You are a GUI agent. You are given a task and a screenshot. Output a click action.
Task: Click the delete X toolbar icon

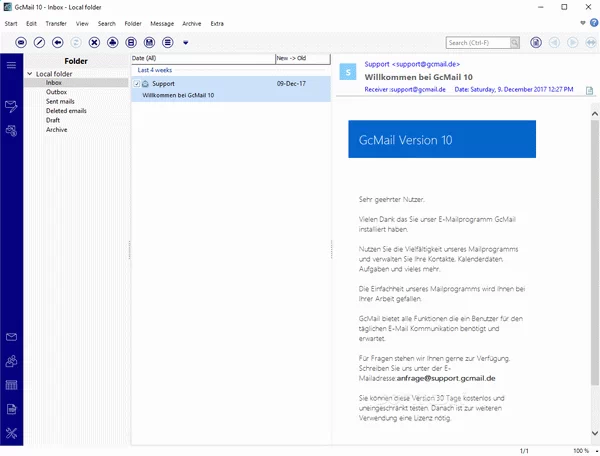(x=94, y=42)
